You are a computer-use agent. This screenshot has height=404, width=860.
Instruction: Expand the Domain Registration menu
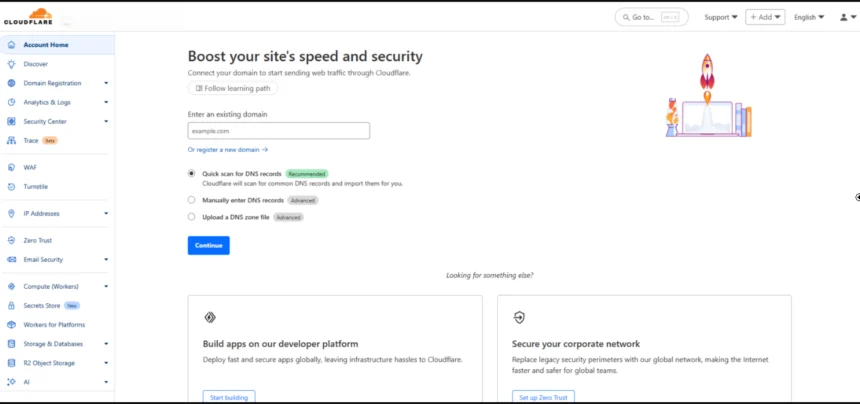(x=106, y=83)
